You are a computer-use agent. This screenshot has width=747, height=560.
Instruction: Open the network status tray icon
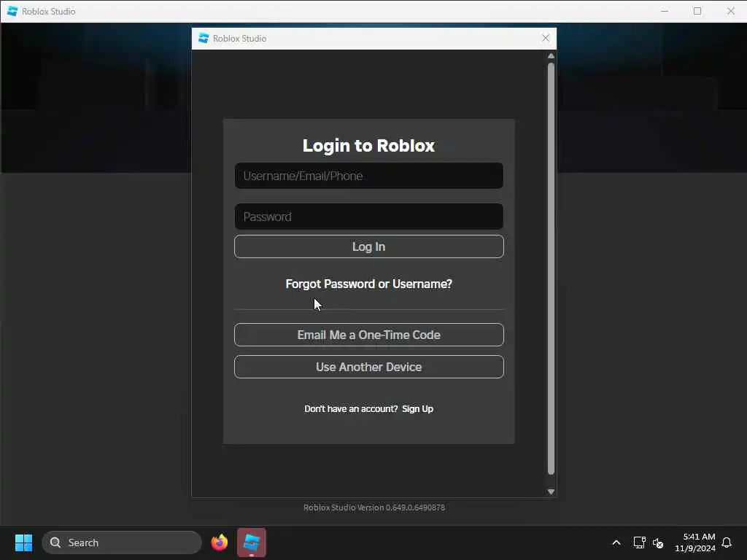pyautogui.click(x=639, y=542)
